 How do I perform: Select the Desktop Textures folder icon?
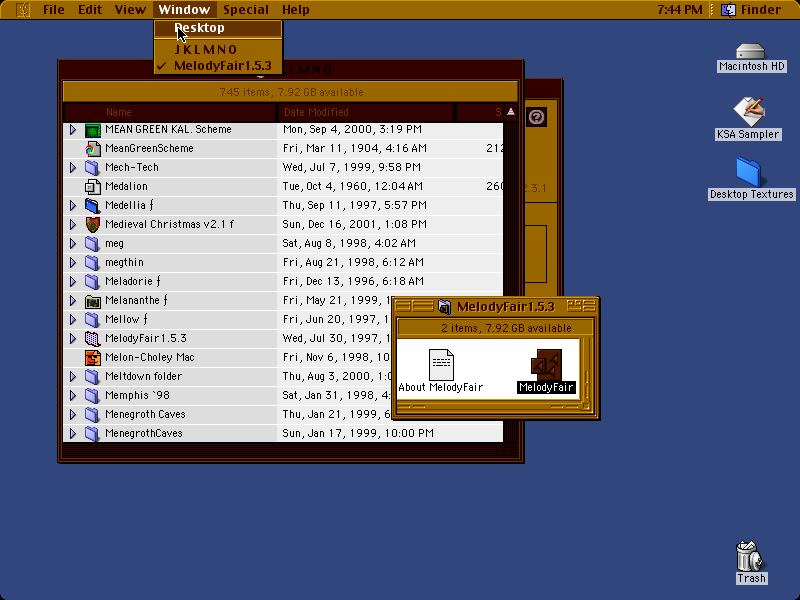748,171
